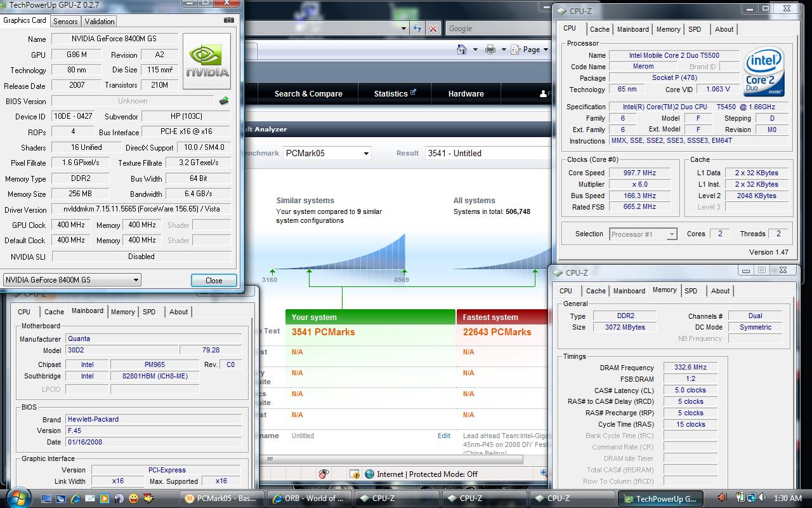Open the Cache tab in the top CPU-Z window
Image resolution: width=812 pixels, height=508 pixels.
point(599,29)
